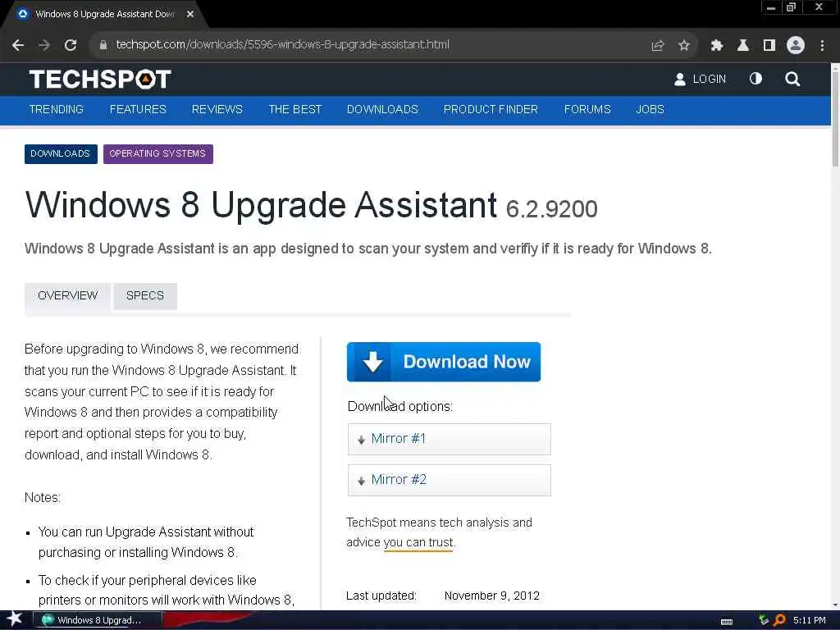Click the OPERATING SYSTEMS tag
This screenshot has width=840, height=630.
158,153
